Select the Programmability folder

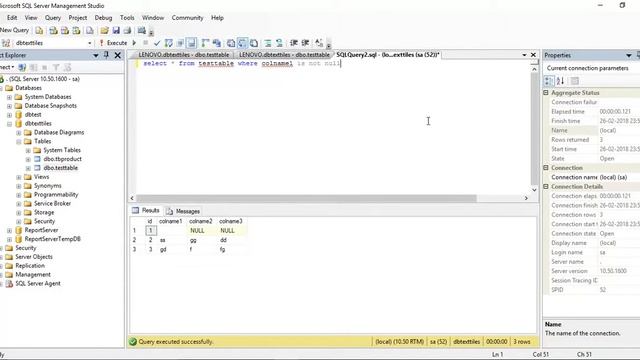(56, 195)
